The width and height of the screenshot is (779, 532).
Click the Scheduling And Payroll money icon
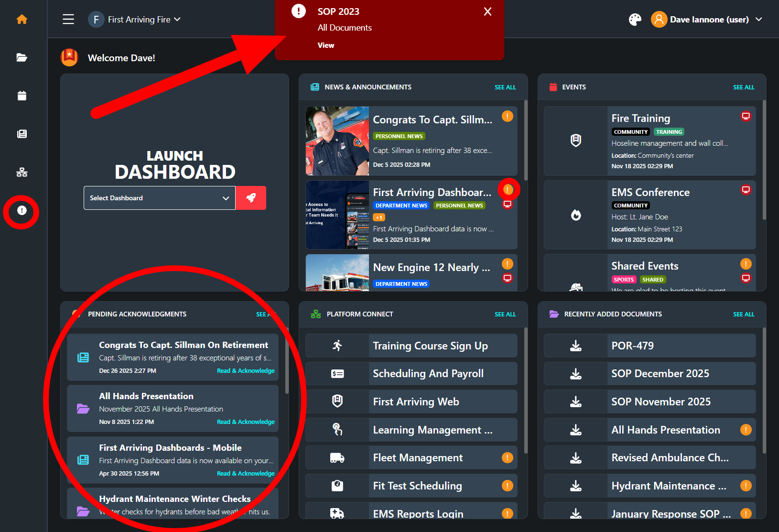click(337, 374)
